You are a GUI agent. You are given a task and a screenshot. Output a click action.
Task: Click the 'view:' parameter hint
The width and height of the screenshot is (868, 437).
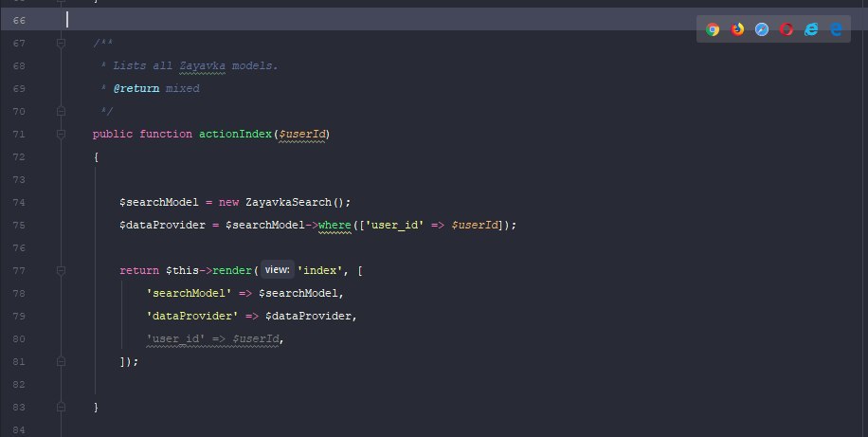pyautogui.click(x=277, y=270)
